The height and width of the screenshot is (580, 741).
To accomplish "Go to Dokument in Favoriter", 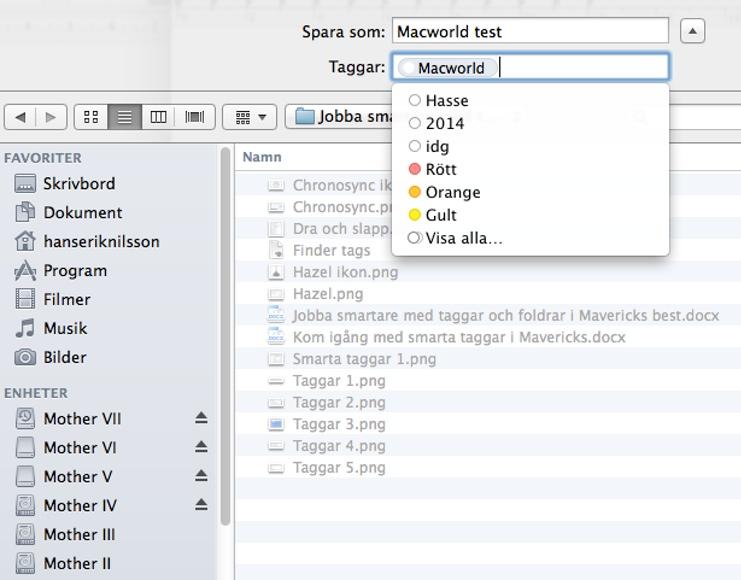I will (x=82, y=213).
